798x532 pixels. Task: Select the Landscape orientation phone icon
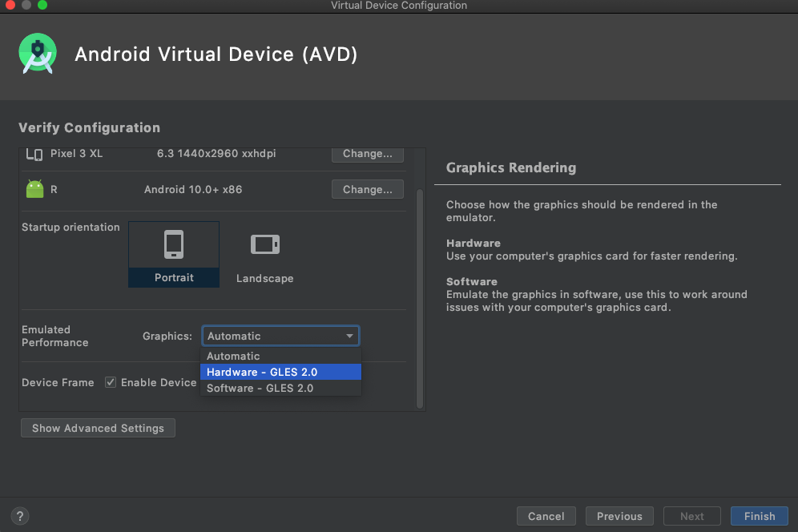[265, 244]
